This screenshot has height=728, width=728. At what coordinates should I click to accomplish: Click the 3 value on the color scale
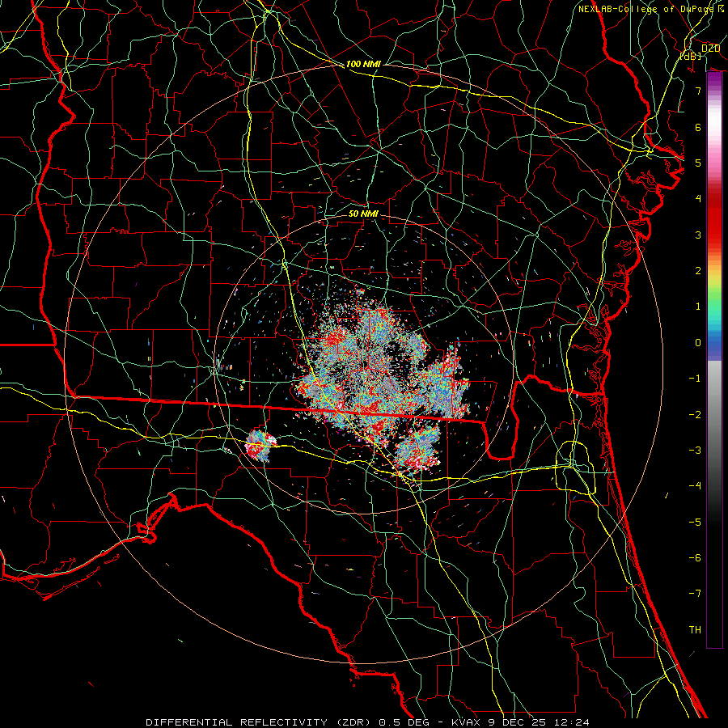click(x=698, y=235)
